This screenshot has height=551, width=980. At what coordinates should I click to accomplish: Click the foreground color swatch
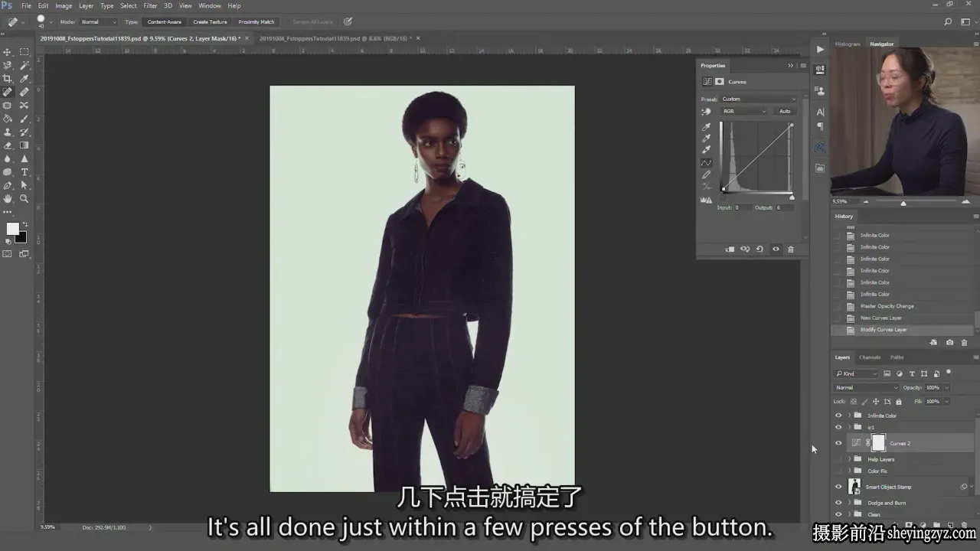click(x=12, y=229)
